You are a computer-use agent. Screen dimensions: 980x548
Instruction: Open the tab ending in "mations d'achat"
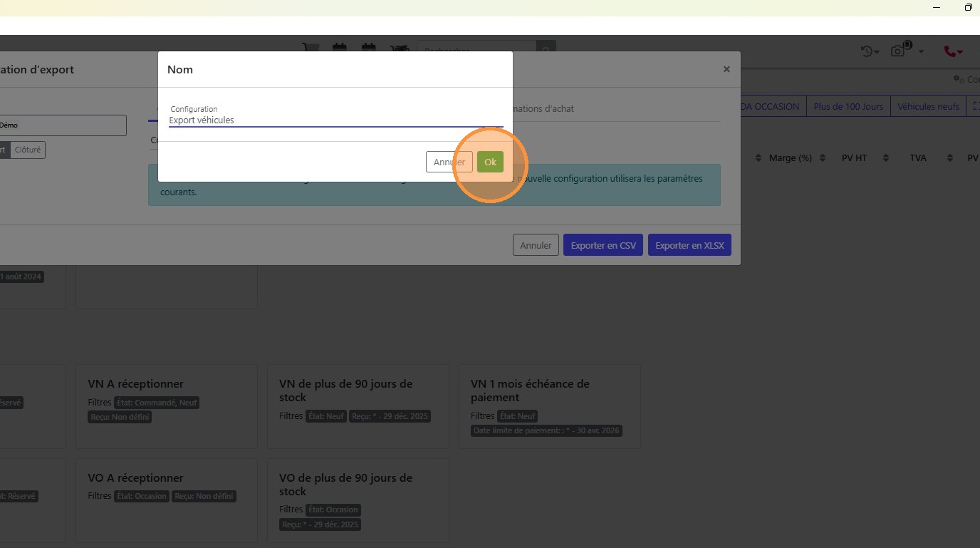pyautogui.click(x=543, y=108)
